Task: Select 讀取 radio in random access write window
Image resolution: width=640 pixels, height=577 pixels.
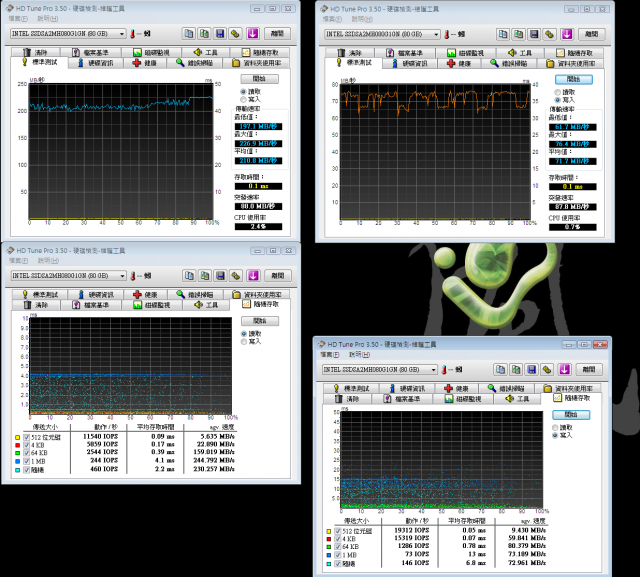Action: coord(555,428)
